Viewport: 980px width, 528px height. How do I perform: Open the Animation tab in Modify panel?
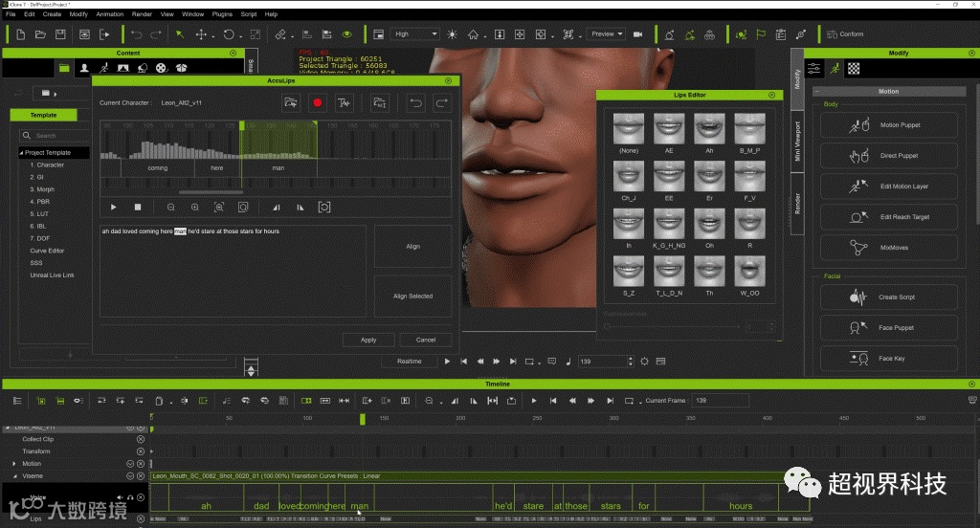(x=834, y=69)
